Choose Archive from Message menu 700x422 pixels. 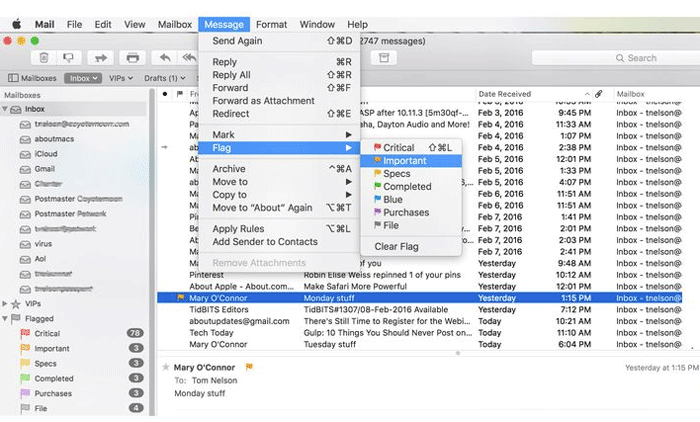[279, 169]
